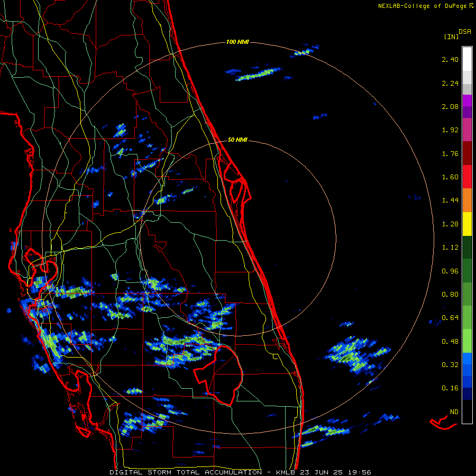Click the DIGITAL STORM TOTAL ACCUMULATION caption
Viewport: 476px width, 476px height.
coord(186,472)
